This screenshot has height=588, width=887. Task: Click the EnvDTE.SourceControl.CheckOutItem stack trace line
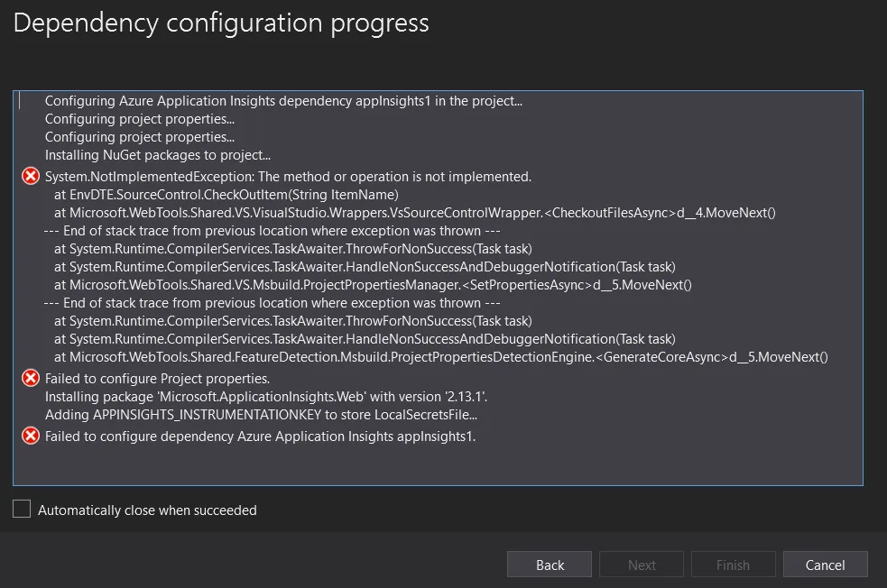226,195
